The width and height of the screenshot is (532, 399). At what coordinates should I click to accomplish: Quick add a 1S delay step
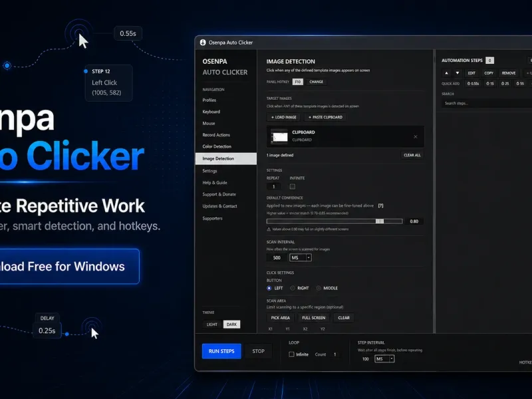click(x=490, y=84)
